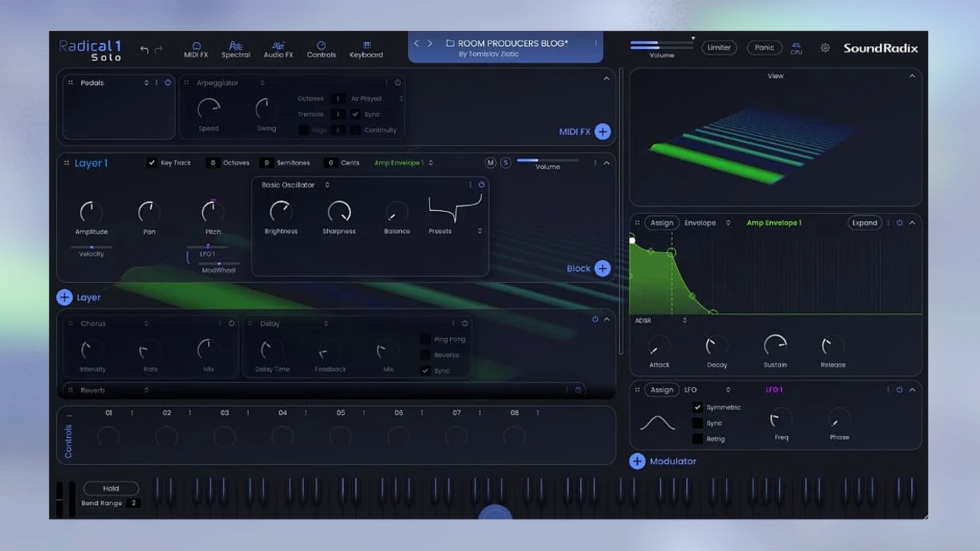Go to the next preset arrow
This screenshot has width=980, height=551.
pos(430,44)
